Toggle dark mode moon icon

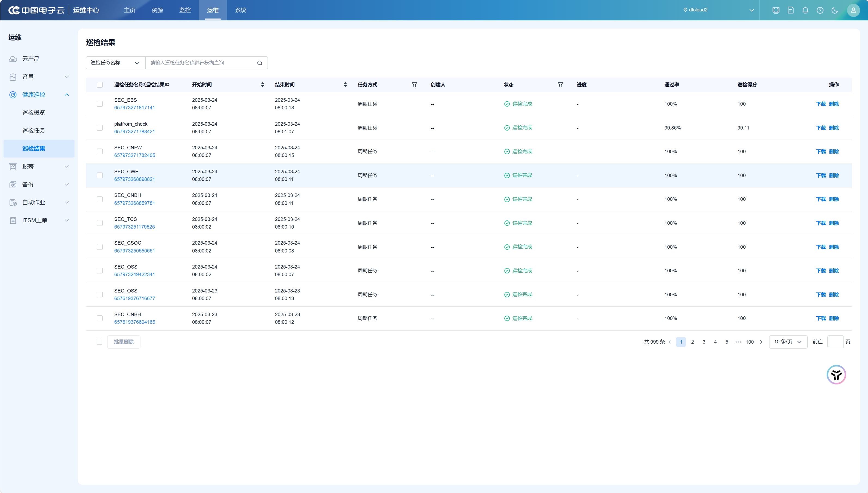click(x=835, y=10)
